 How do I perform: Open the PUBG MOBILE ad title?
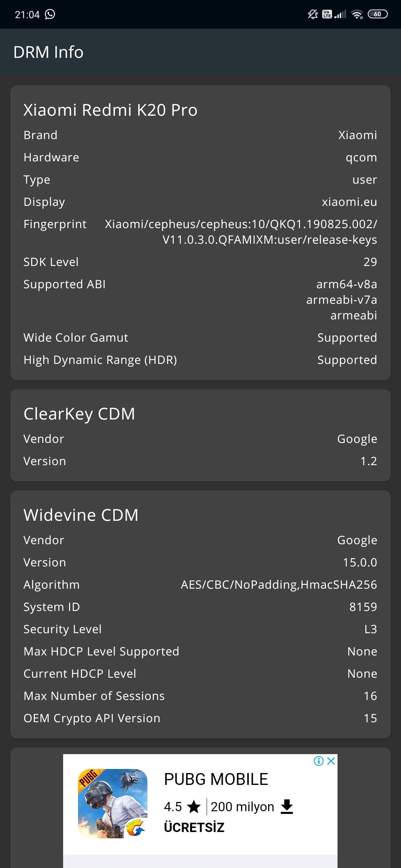tap(216, 779)
